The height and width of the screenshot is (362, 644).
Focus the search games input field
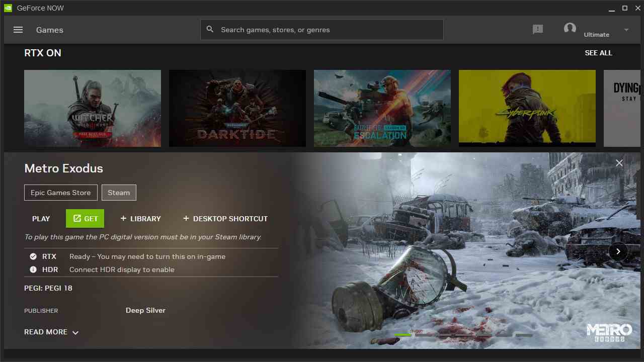tap(322, 30)
